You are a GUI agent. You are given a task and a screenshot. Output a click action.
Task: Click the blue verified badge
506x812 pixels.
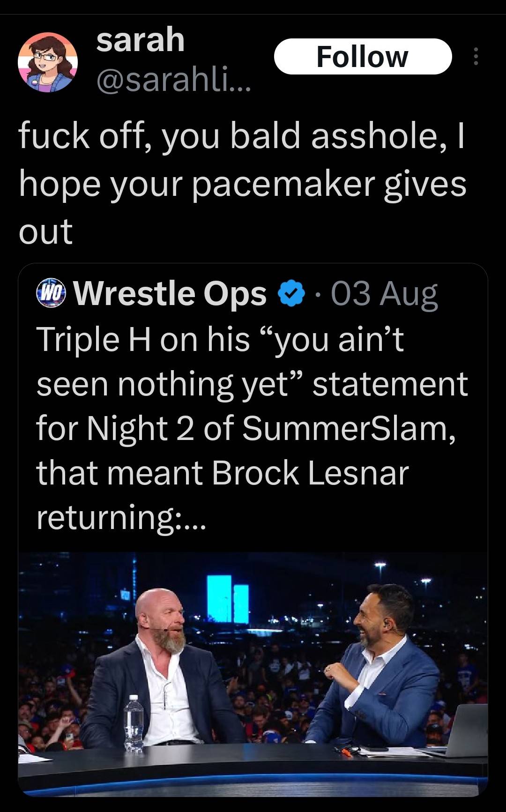pyautogui.click(x=291, y=295)
